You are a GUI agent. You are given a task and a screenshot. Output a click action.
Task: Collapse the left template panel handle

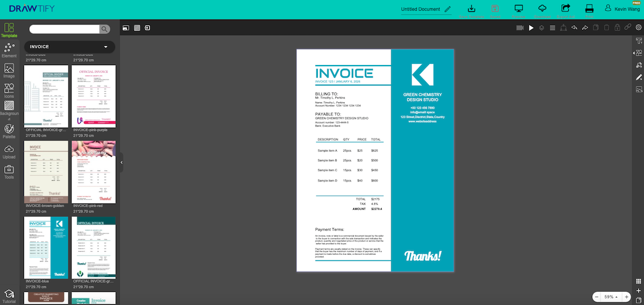(122, 163)
